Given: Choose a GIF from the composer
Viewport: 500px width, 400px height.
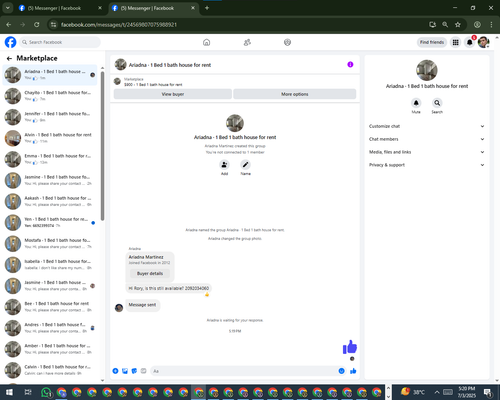Looking at the screenshot, I should coord(143,371).
